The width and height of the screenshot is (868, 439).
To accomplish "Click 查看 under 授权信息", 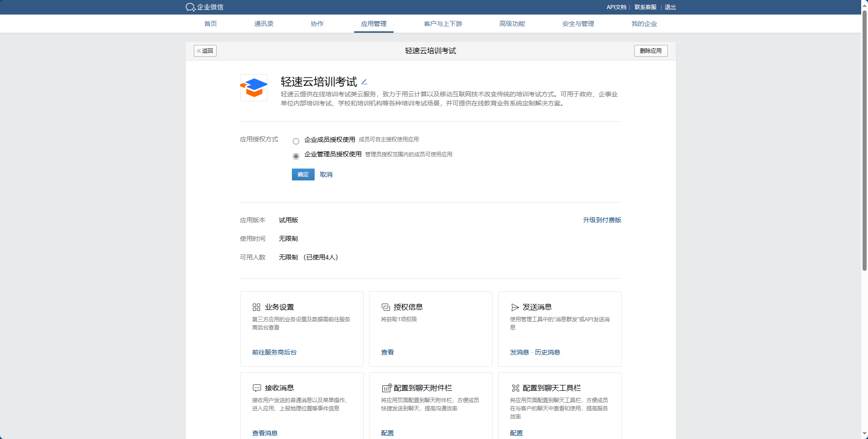I will click(x=388, y=352).
